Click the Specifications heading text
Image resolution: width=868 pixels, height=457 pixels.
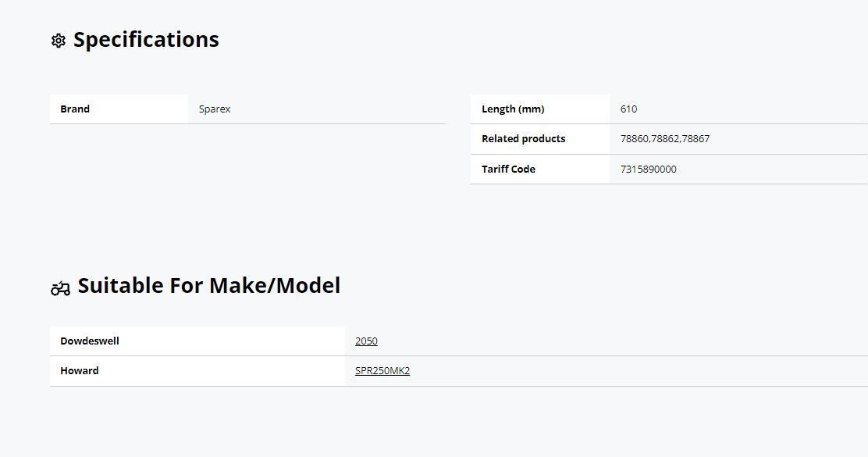146,40
